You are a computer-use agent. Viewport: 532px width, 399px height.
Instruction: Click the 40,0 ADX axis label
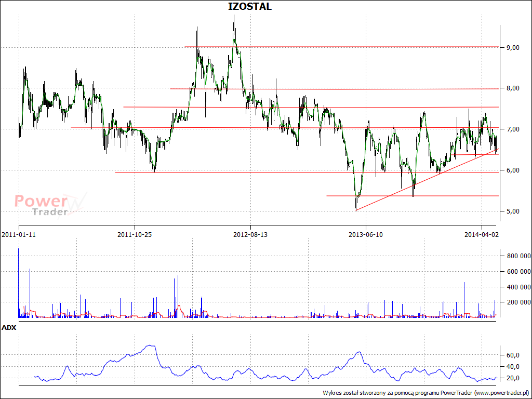pos(513,367)
